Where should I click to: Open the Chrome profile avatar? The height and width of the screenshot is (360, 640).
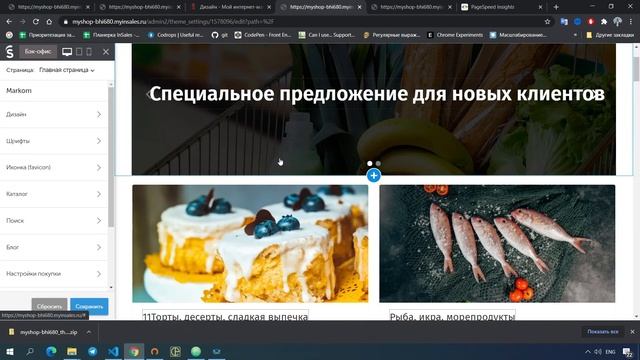(x=618, y=22)
